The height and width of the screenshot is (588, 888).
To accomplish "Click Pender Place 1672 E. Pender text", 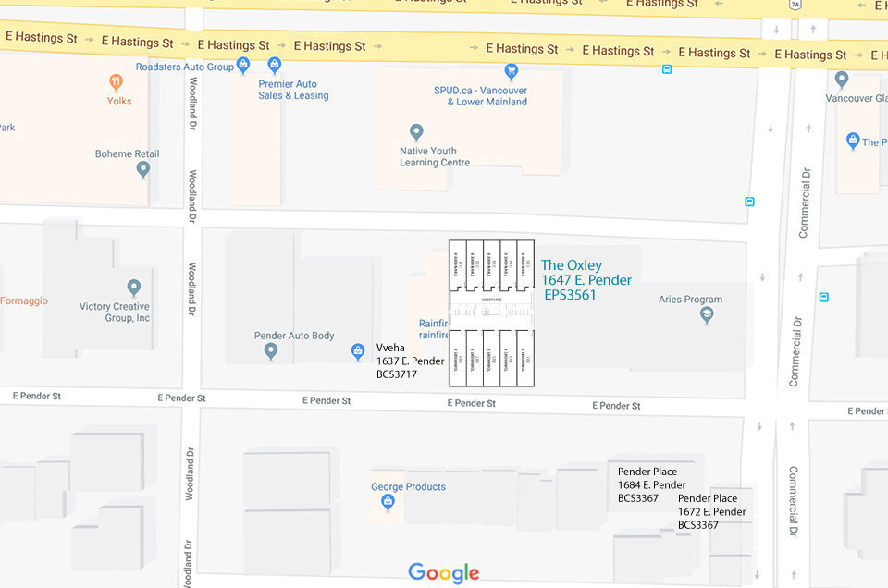I will point(712,505).
